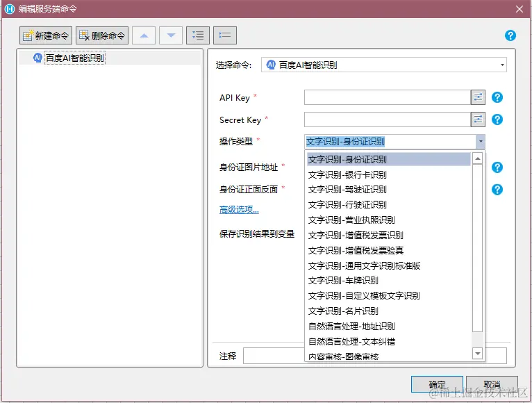Image resolution: width=532 pixels, height=403 pixels.
Task: Confirm with the 确定 button
Action: pyautogui.click(x=437, y=384)
